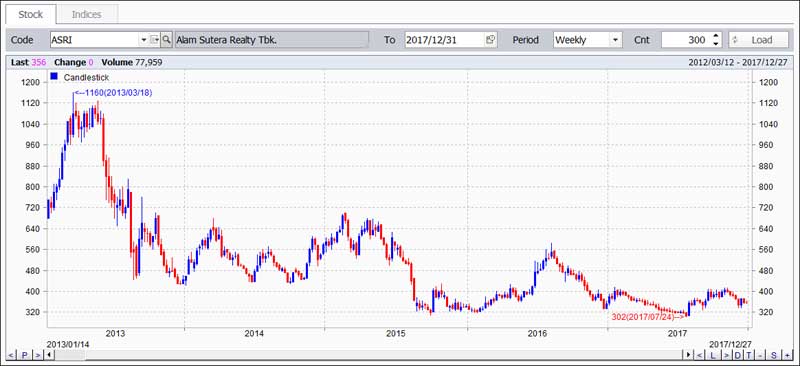Click the 'S' button in bottom toolbar
The height and width of the screenshot is (366, 800).
[x=773, y=355]
